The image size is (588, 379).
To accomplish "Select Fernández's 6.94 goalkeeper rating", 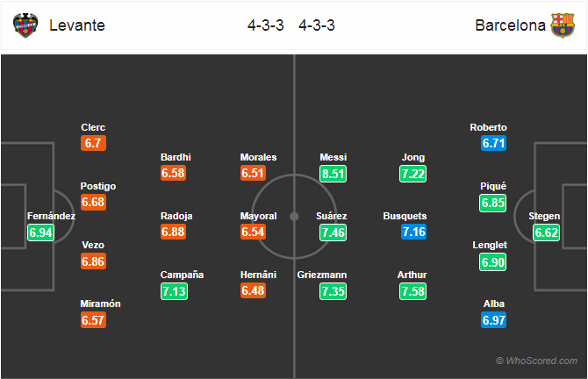I will pos(40,232).
